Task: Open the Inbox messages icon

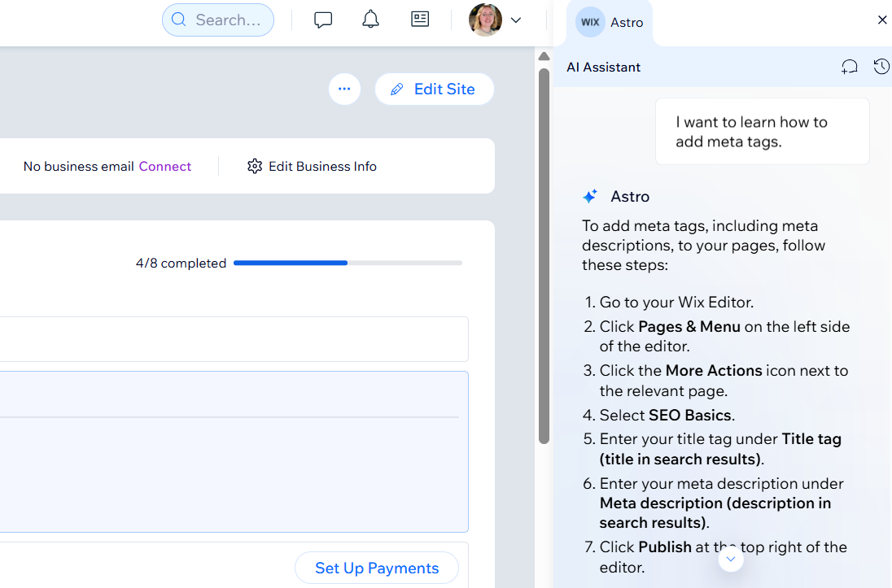Action: click(x=323, y=19)
